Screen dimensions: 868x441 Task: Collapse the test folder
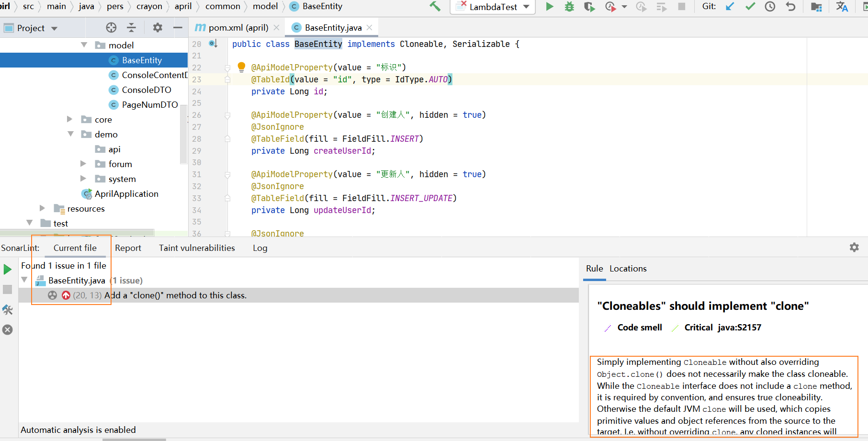click(30, 223)
